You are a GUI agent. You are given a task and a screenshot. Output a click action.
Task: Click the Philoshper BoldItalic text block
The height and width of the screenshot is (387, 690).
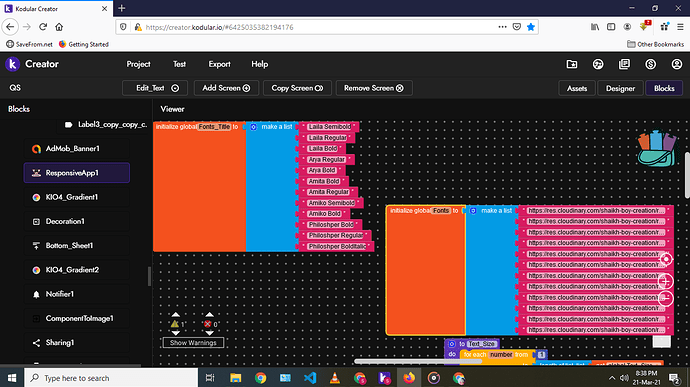[337, 247]
